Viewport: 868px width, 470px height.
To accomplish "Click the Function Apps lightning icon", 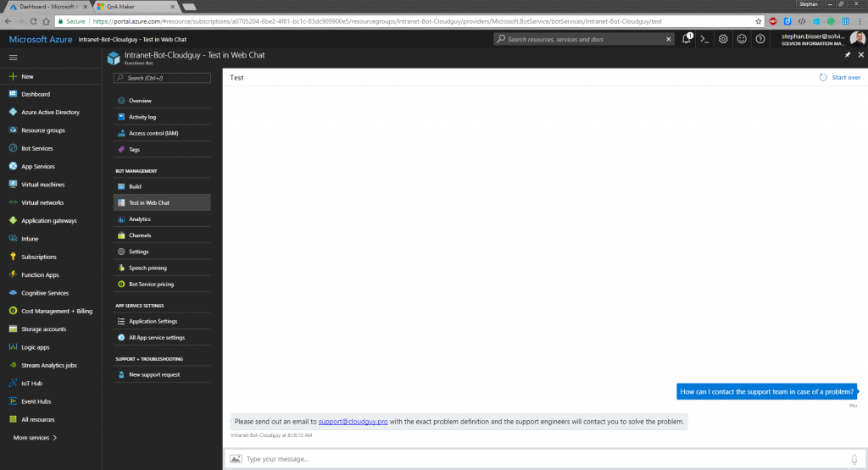I will click(13, 274).
